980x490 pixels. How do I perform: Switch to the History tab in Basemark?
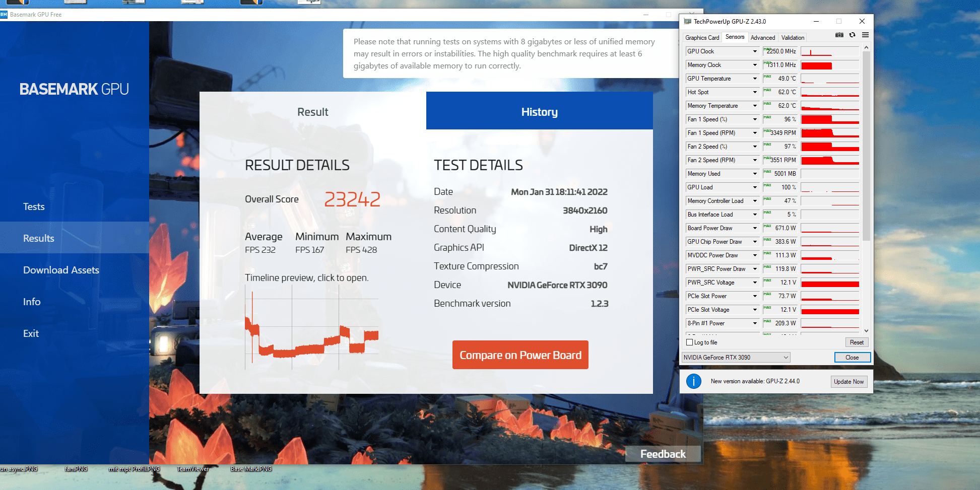click(x=540, y=111)
